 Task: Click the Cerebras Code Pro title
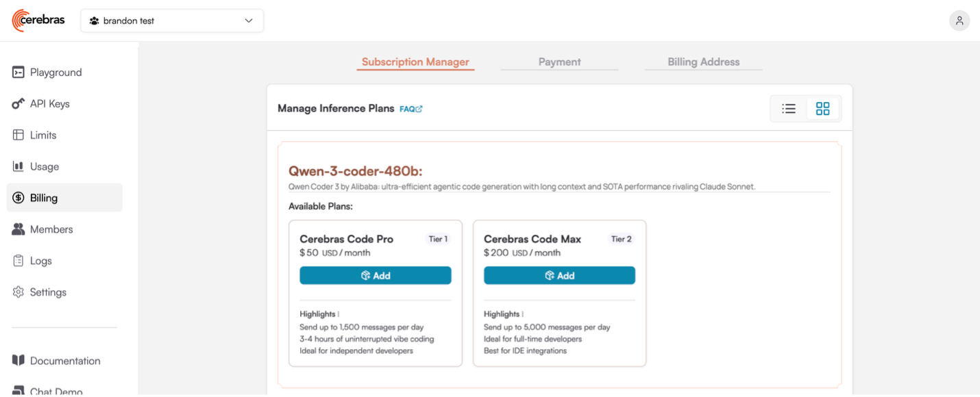347,239
